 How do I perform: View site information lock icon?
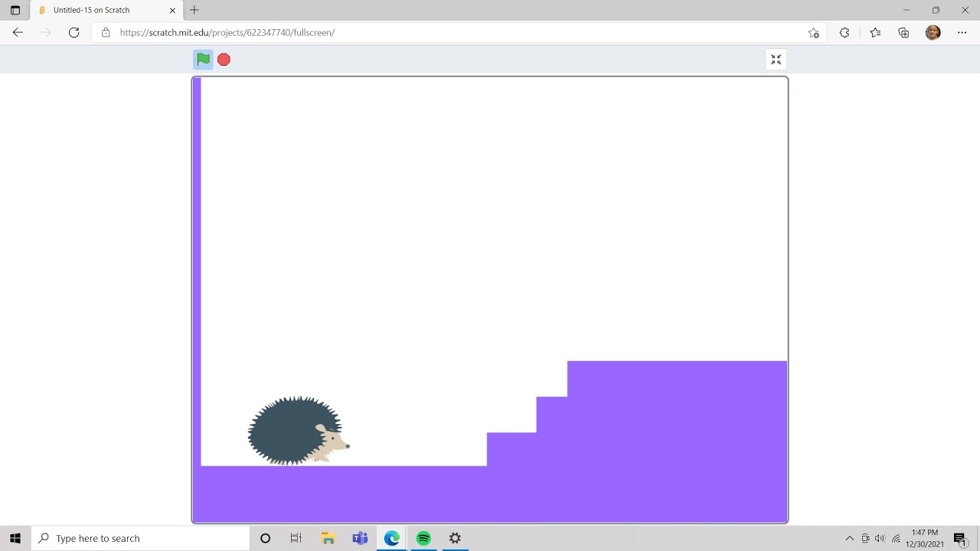coord(106,33)
